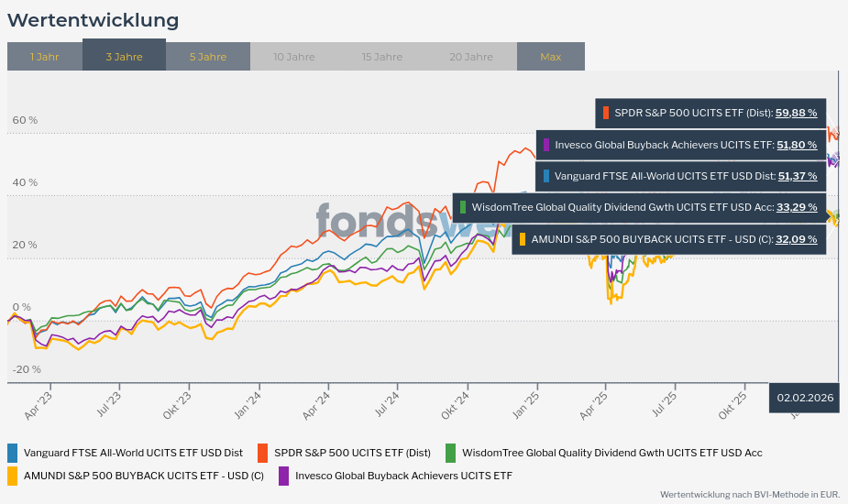This screenshot has width=848, height=504.
Task: Show the Max time range
Action: click(551, 56)
